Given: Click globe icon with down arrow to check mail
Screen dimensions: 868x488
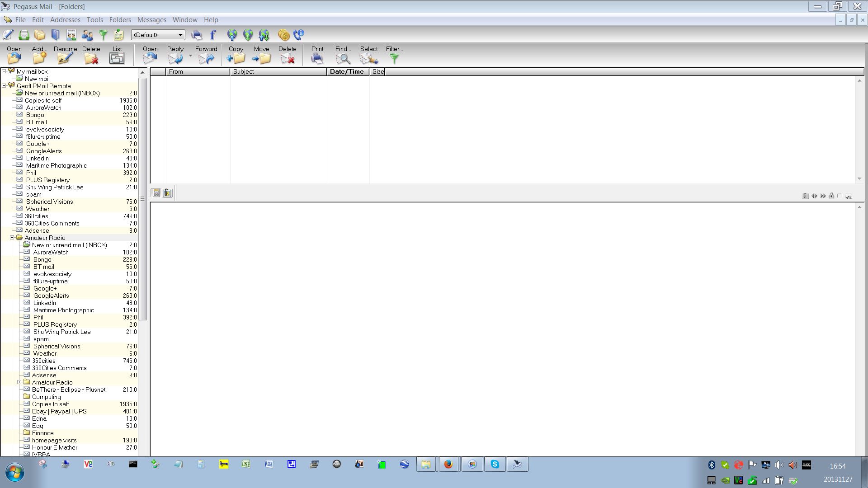Looking at the screenshot, I should click(x=248, y=35).
